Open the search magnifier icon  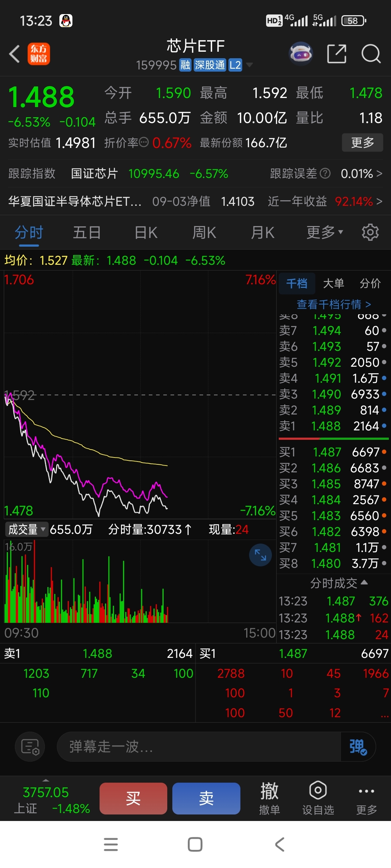(x=371, y=54)
